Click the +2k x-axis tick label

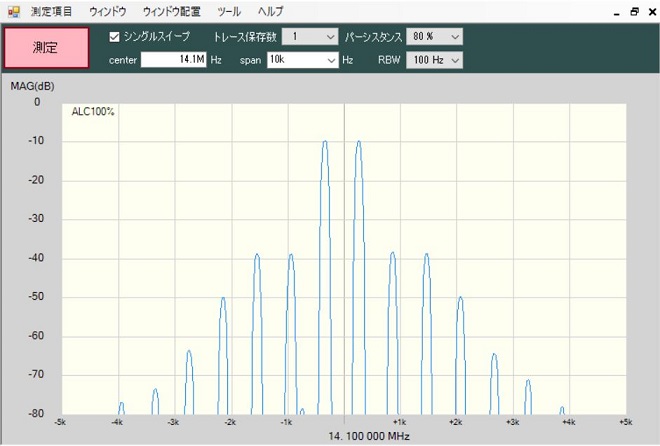456,422
